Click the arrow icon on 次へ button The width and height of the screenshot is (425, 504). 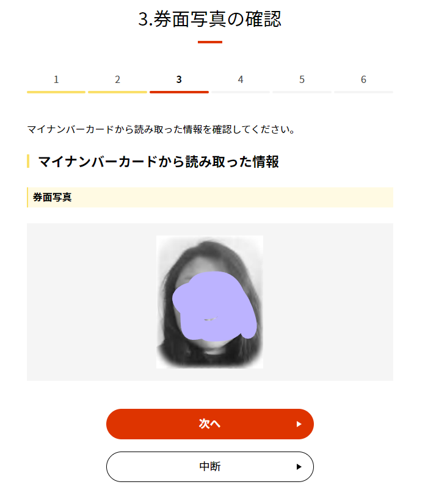[x=299, y=424]
